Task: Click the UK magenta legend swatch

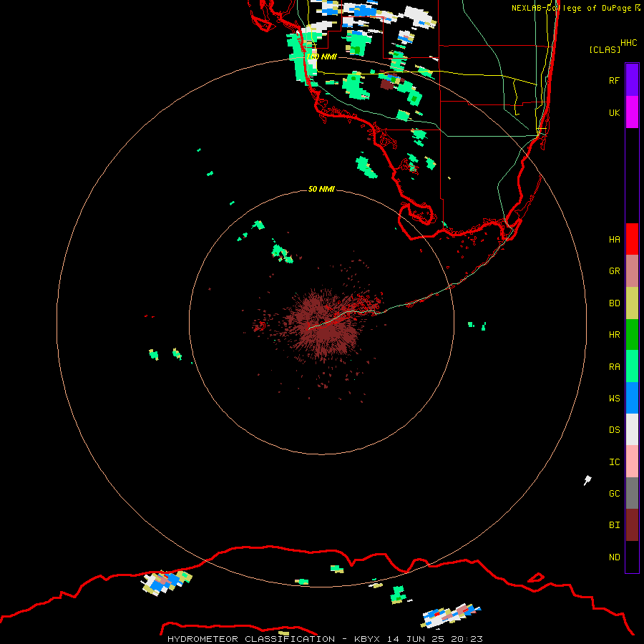Action: [x=632, y=112]
